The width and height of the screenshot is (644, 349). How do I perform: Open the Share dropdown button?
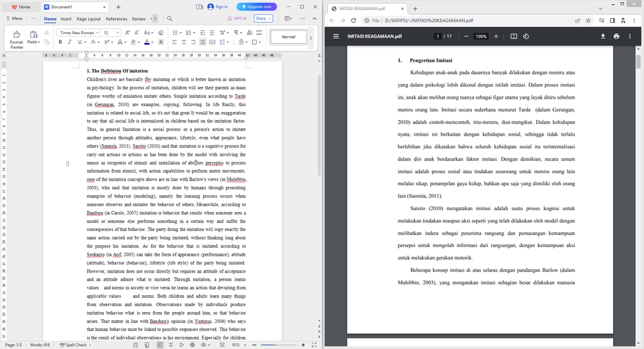click(263, 19)
